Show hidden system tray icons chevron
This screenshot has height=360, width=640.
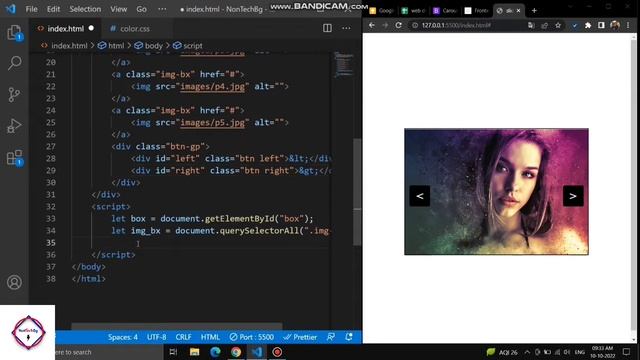tap(527, 352)
